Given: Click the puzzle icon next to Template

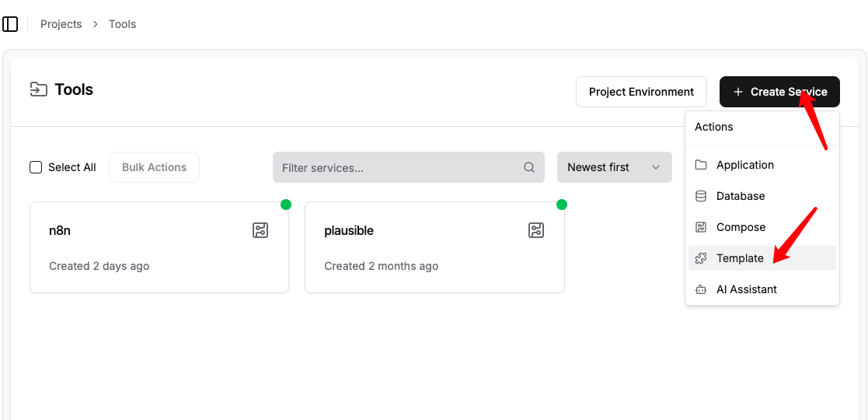Looking at the screenshot, I should pos(701,258).
